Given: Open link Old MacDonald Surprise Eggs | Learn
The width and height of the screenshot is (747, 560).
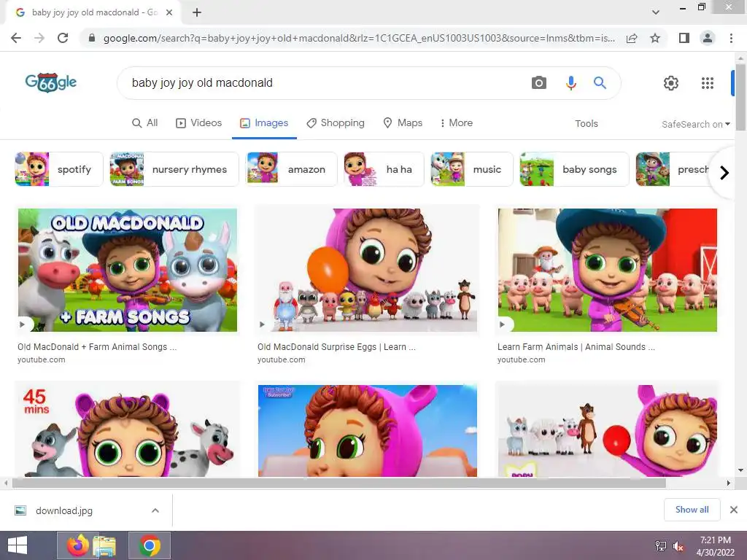Looking at the screenshot, I should (x=337, y=347).
